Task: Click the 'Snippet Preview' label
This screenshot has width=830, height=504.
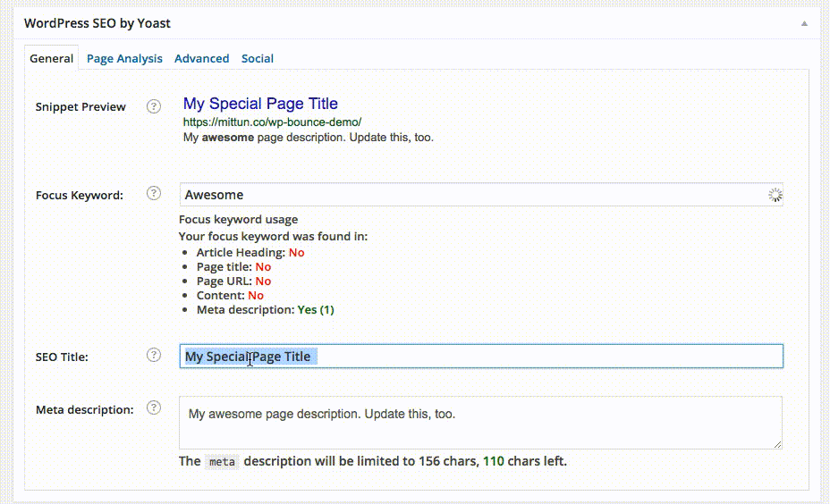Action: (x=80, y=107)
